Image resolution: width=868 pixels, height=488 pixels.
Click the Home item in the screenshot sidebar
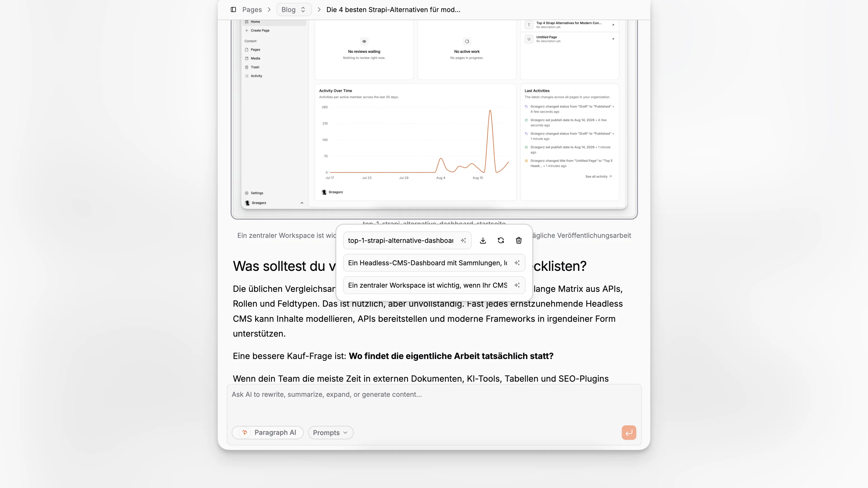coord(274,22)
